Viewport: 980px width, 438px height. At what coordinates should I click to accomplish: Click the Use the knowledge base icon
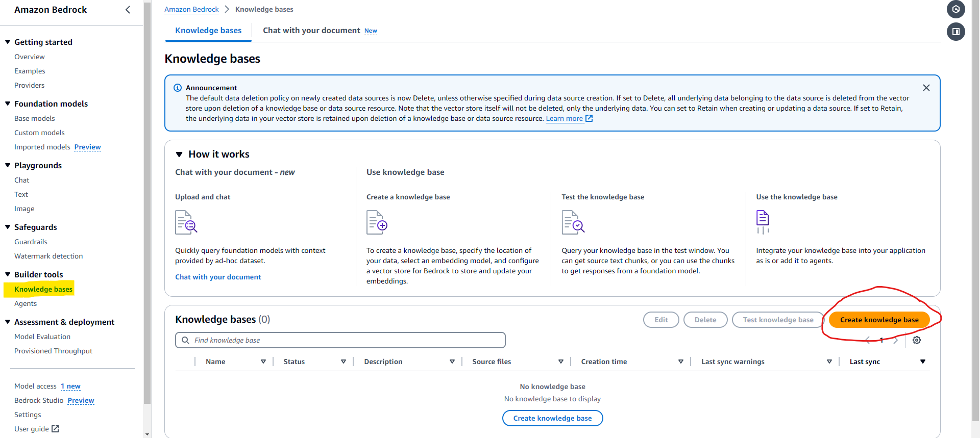coord(763,222)
